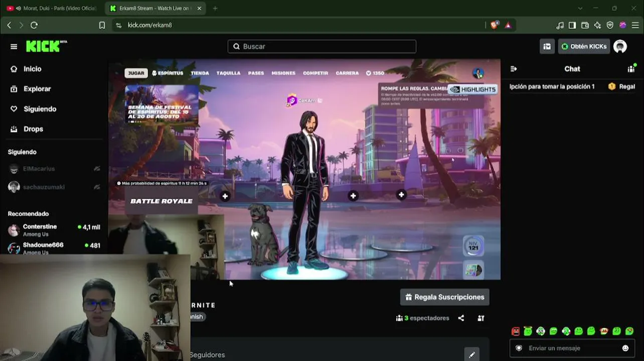Open the Leo AI sparkle icon
This screenshot has width=644, height=361.
pos(597,25)
